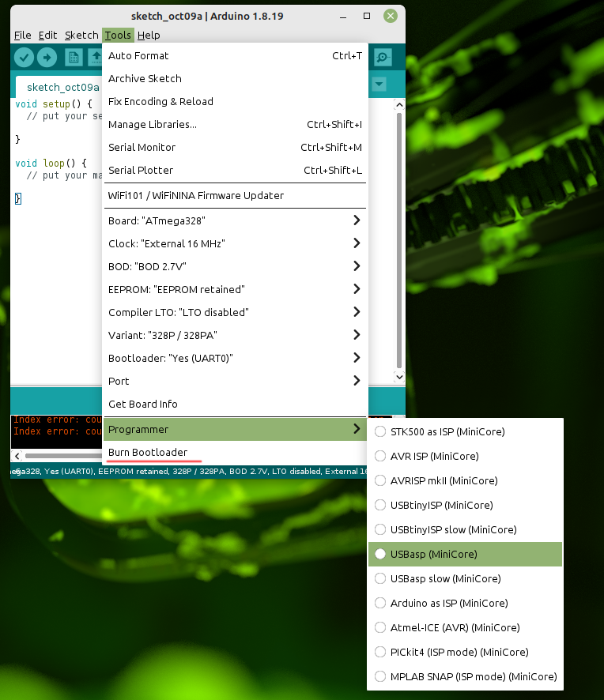604x700 pixels.
Task: Expand the BOD: "BOD 2.7V" submenu
Action: (x=235, y=266)
